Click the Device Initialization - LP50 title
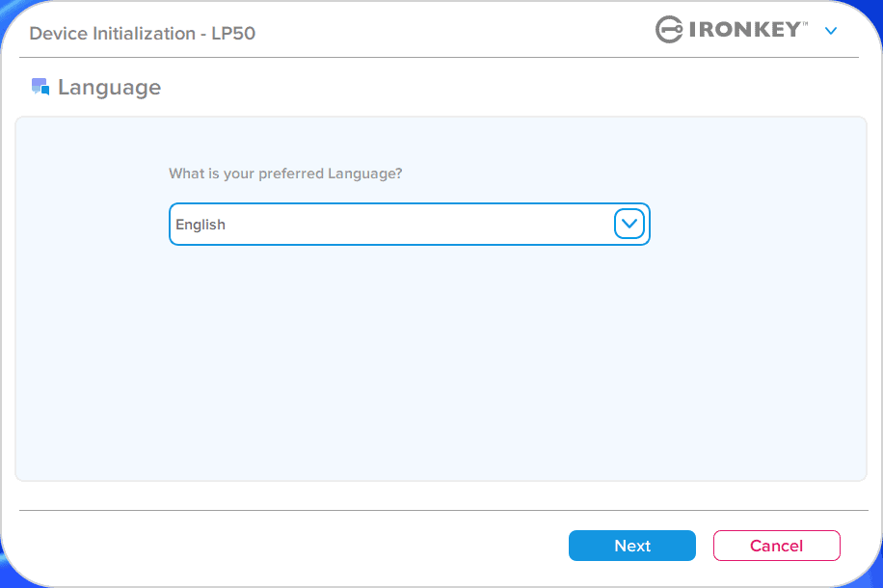The width and height of the screenshot is (883, 588). pos(142,34)
